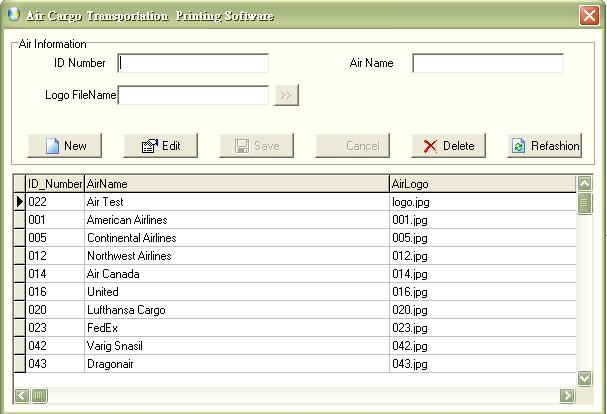The width and height of the screenshot is (607, 414).
Task: Click the disabled Save button
Action: tap(257, 146)
